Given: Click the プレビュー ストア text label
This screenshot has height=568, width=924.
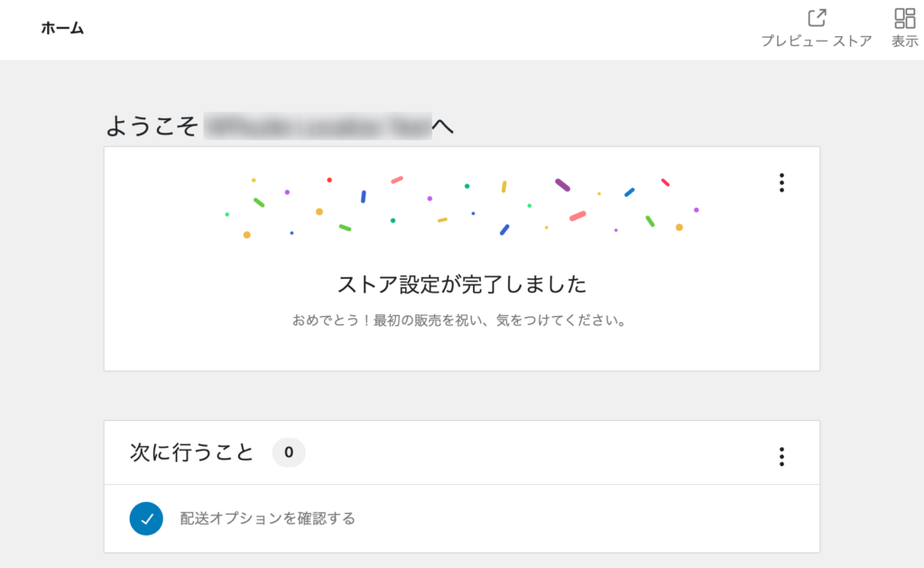Looking at the screenshot, I should [817, 41].
